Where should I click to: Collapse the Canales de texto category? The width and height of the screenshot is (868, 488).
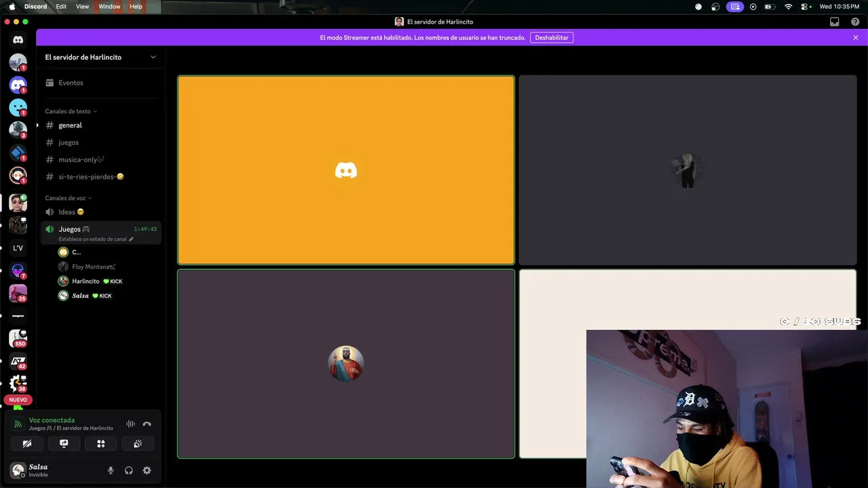click(71, 111)
